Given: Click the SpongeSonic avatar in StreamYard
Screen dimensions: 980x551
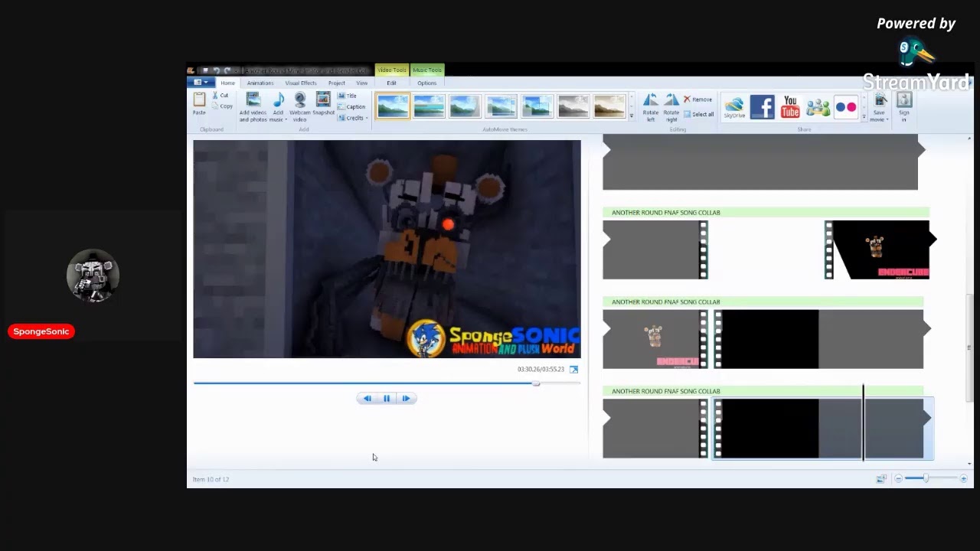Looking at the screenshot, I should tap(93, 276).
